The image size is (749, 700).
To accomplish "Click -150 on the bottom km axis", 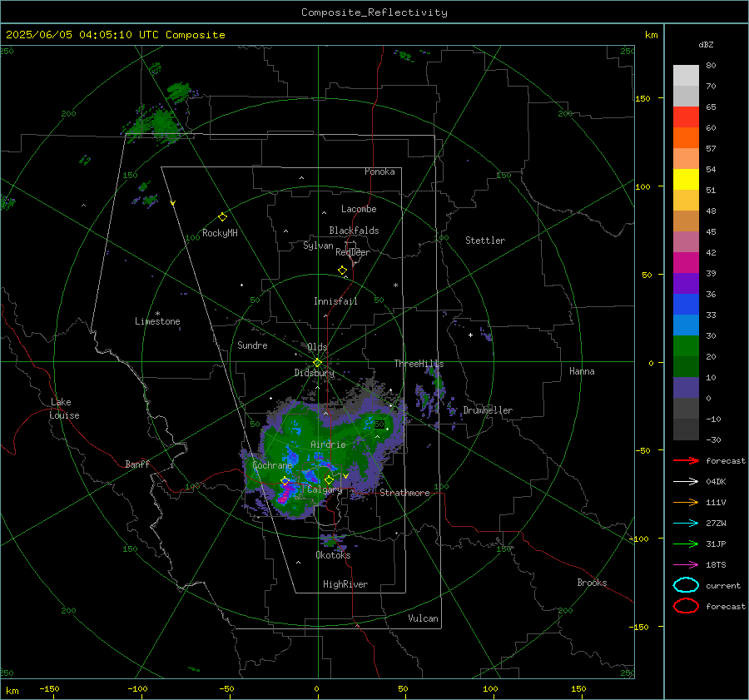I will click(49, 688).
